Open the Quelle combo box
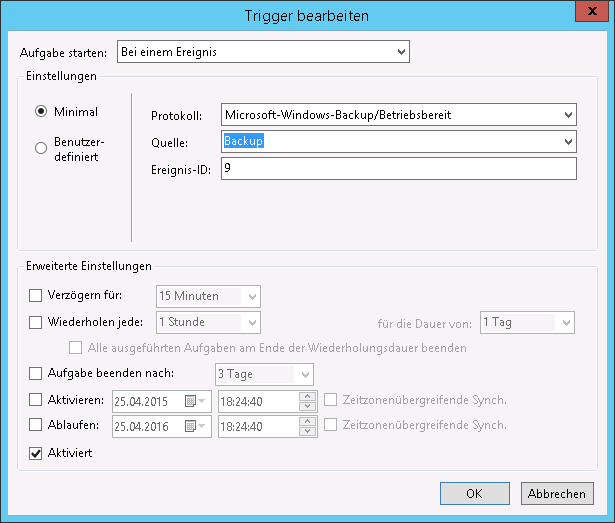This screenshot has height=523, width=615. tap(568, 142)
